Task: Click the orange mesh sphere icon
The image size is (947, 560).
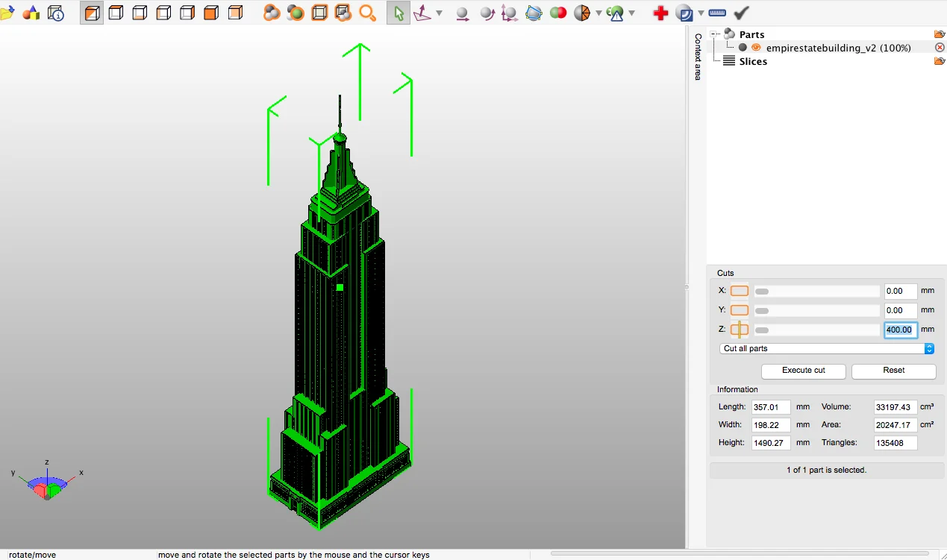Action: click(x=582, y=13)
